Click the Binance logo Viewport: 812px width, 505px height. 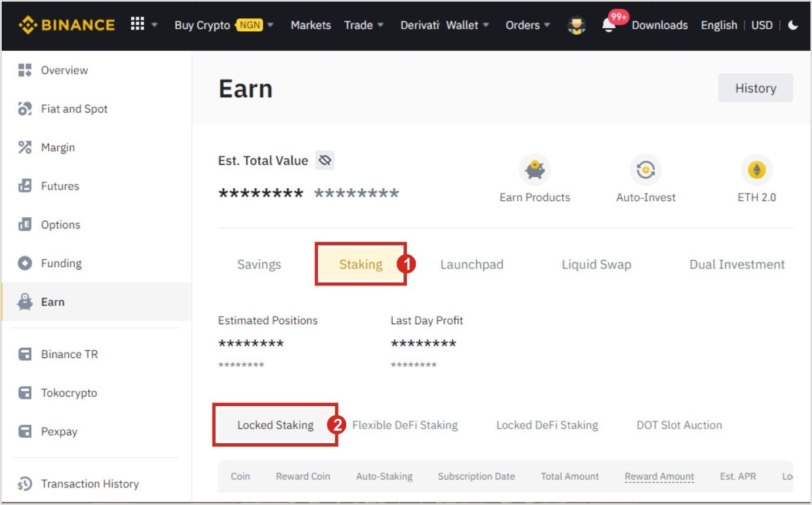click(x=67, y=25)
